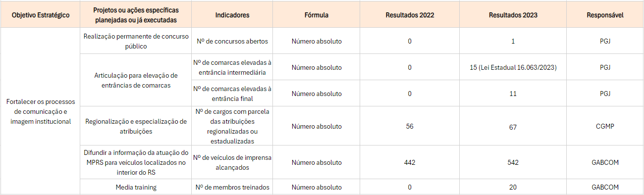Click the Indicadores column header
Screen dimensions: 644x195
(232, 15)
